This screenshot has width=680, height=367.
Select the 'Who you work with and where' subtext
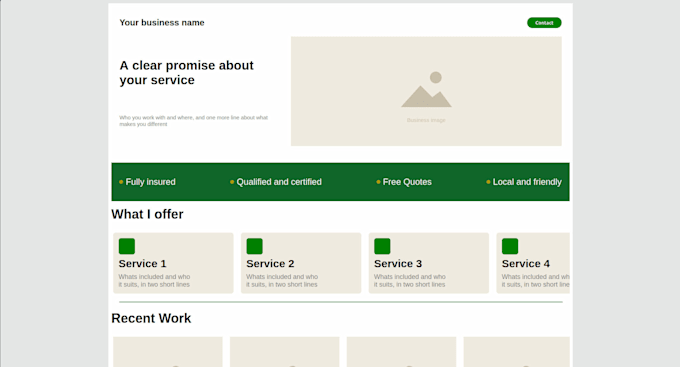193,121
